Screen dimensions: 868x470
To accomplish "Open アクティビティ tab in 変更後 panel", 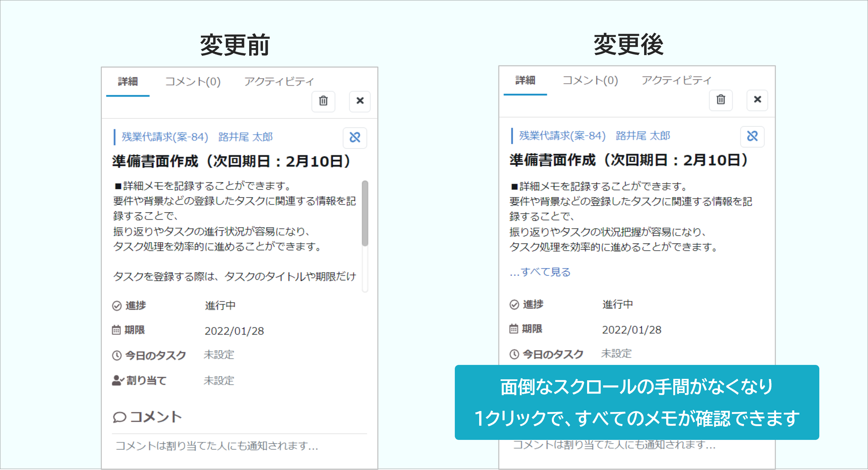I will pos(676,80).
